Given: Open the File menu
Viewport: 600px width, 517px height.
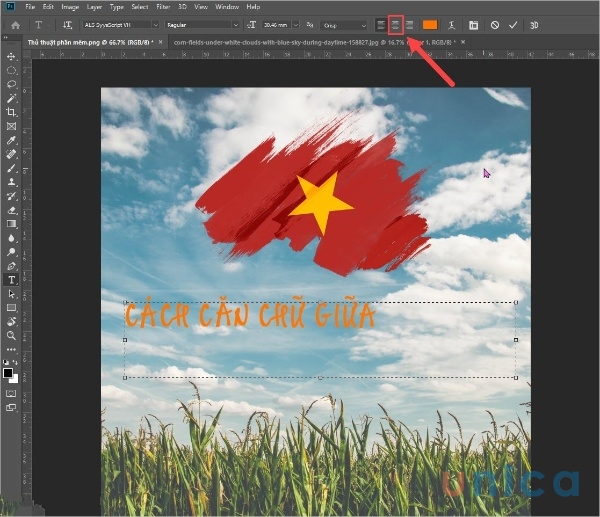Looking at the screenshot, I should [x=30, y=7].
